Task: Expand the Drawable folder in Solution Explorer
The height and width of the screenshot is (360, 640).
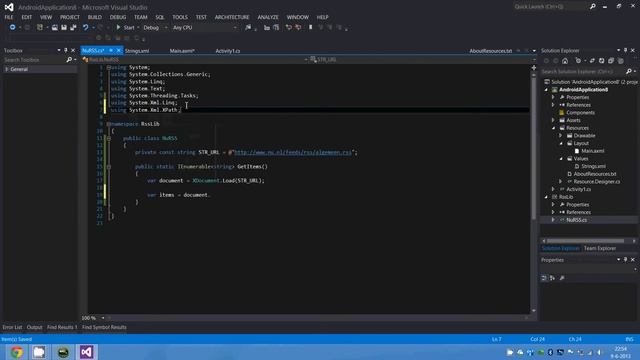Action: click(x=561, y=136)
